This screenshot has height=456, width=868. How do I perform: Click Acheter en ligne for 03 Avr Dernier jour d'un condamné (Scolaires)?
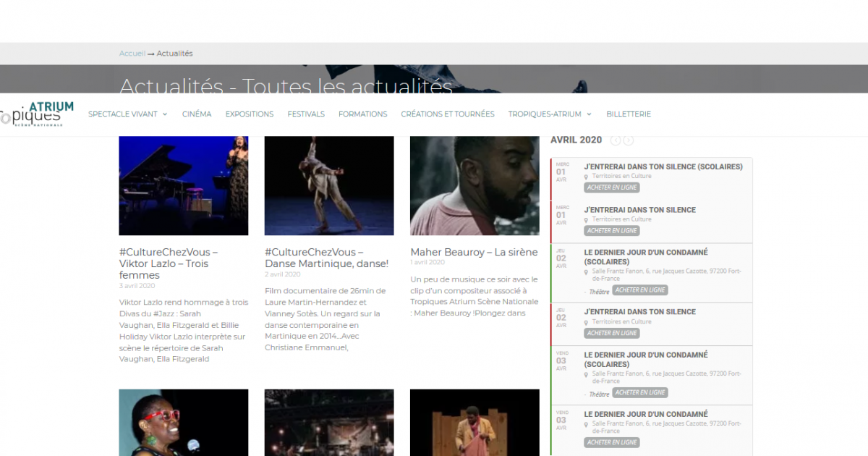(x=640, y=392)
